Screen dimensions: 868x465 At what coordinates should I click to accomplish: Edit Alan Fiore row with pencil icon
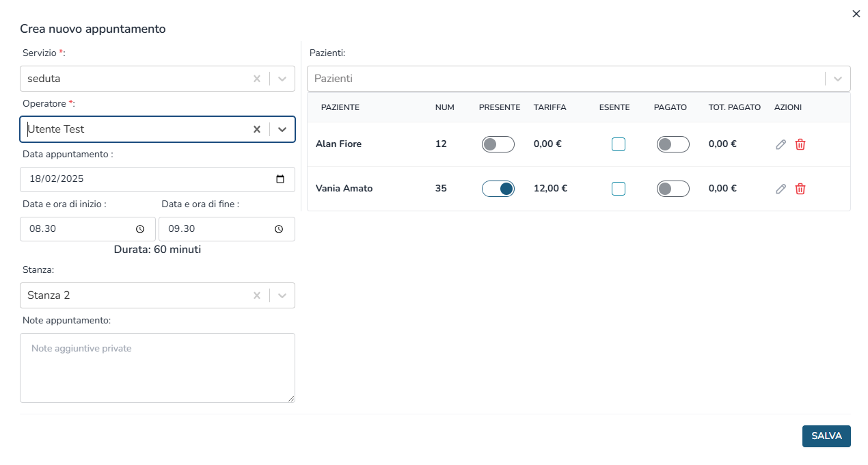coord(781,144)
